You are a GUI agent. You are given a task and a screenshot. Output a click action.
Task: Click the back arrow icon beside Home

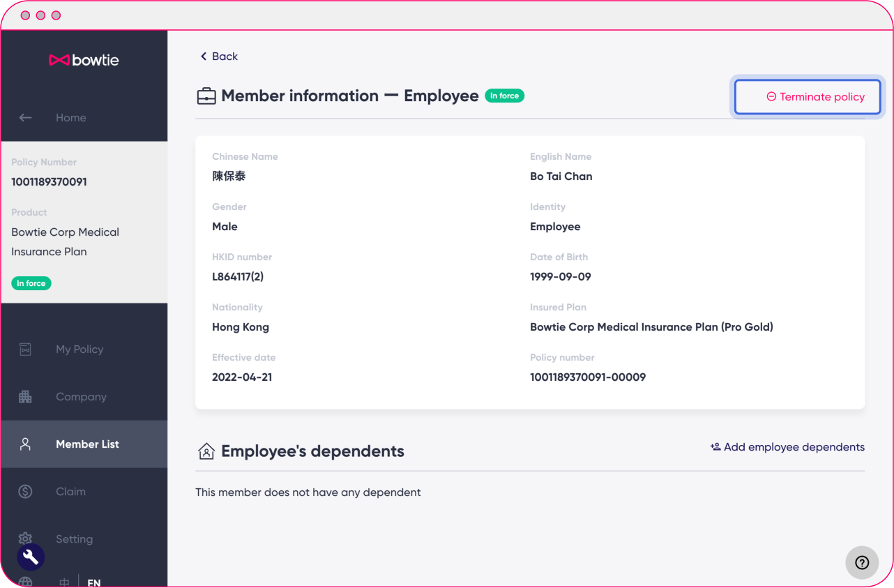(x=26, y=118)
